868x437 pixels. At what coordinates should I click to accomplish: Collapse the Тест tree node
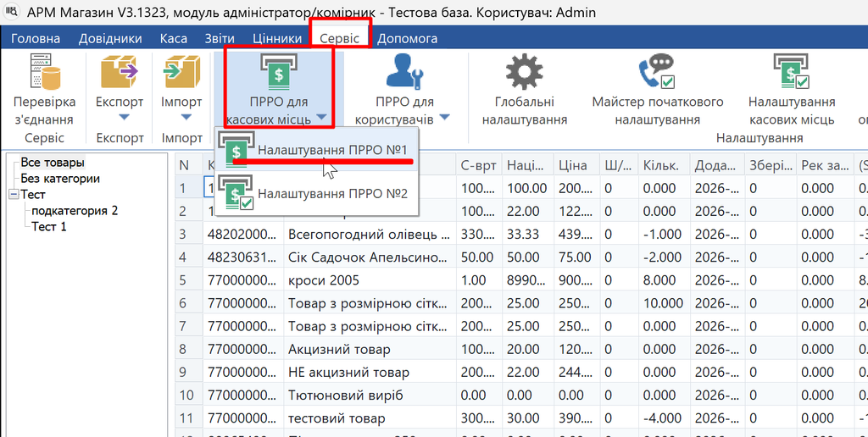click(x=14, y=195)
